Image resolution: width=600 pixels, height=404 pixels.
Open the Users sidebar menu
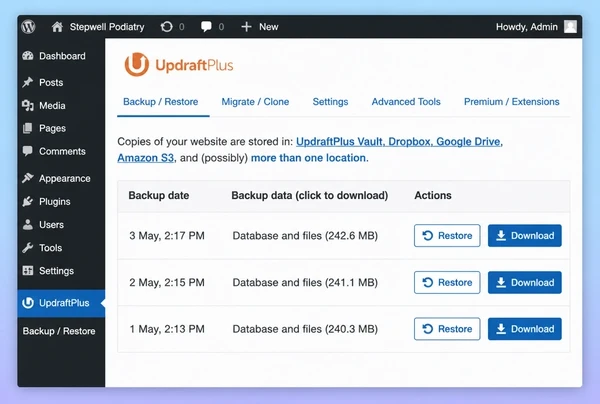(x=51, y=225)
